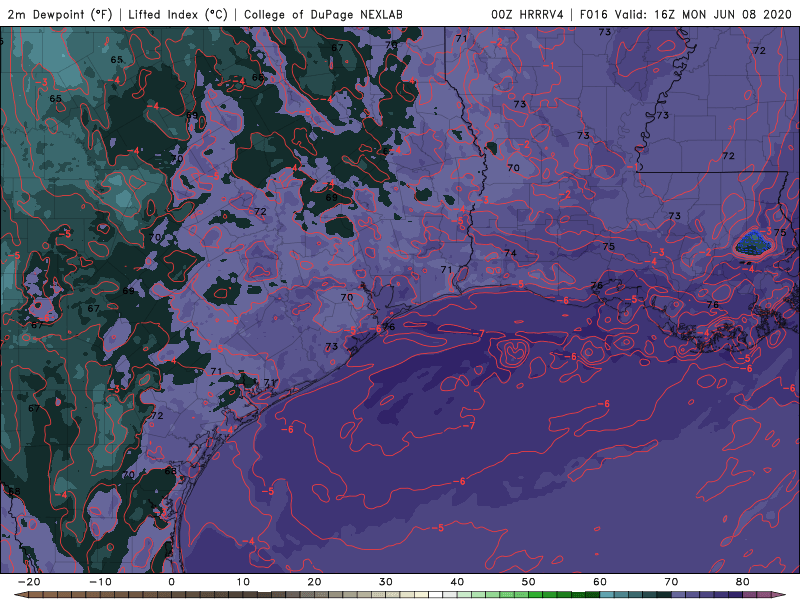Click the black '74' dewpoint value on the map

coord(510,253)
